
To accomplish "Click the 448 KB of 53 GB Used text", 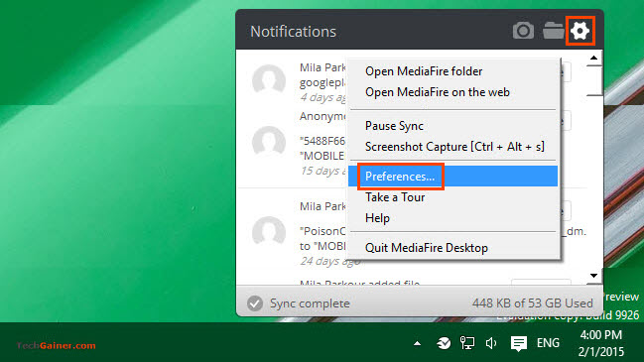I will [x=532, y=303].
